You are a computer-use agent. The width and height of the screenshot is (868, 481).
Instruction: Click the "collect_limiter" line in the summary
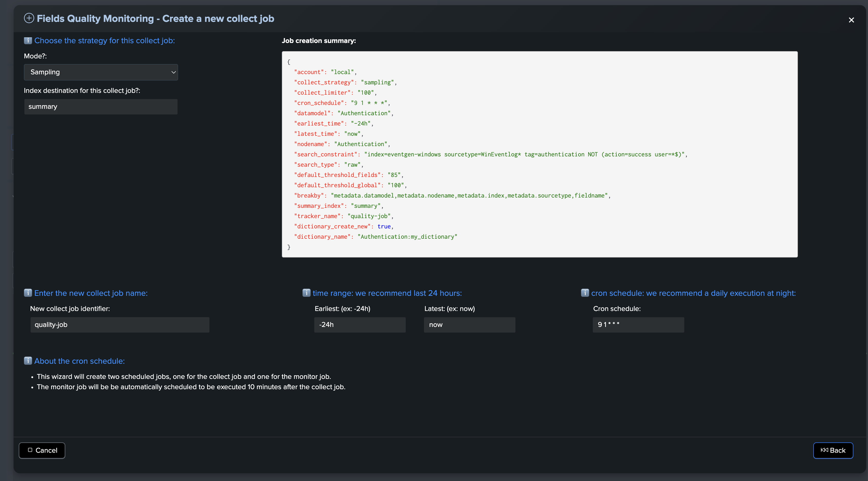pyautogui.click(x=335, y=93)
